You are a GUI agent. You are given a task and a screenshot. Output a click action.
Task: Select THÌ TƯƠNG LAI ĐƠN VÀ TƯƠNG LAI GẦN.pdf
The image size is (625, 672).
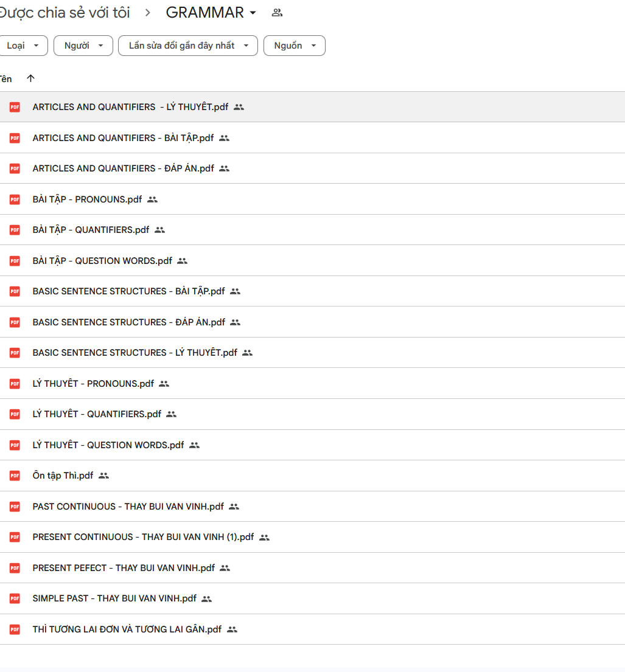click(127, 629)
